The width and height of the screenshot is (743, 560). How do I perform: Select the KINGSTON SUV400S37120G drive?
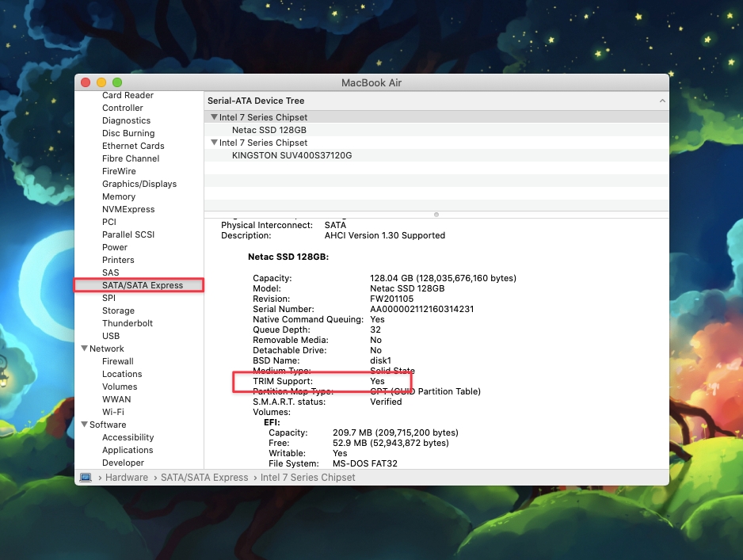click(x=291, y=155)
